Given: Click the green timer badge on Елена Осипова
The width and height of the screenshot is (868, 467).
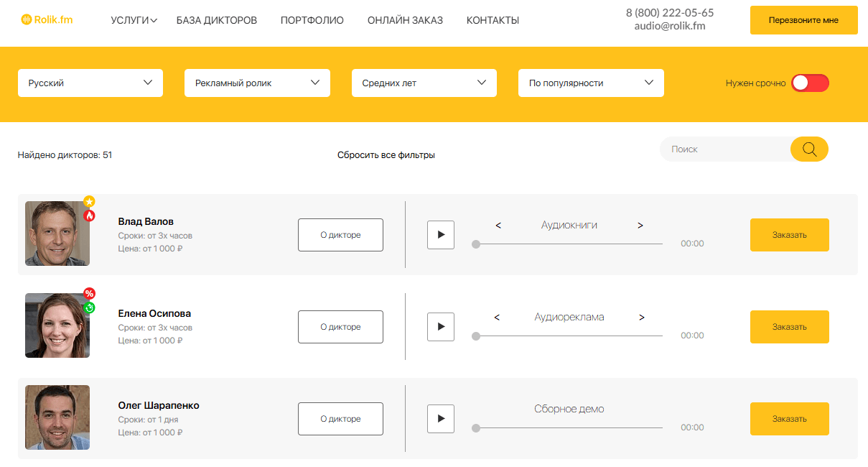Looking at the screenshot, I should coord(90,309).
